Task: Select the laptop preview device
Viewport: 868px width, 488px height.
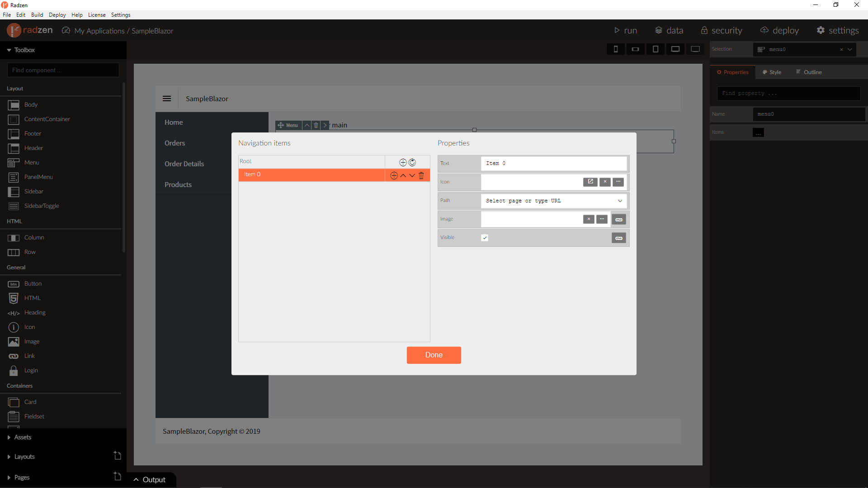Action: click(x=675, y=49)
